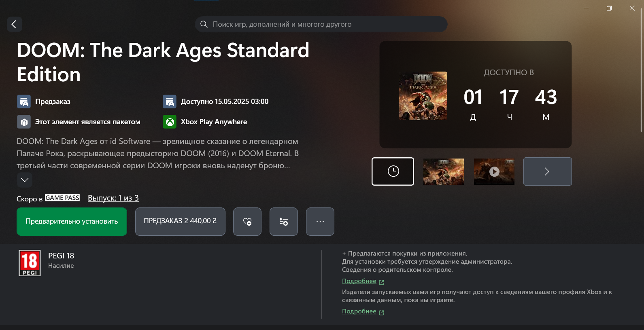
Task: Focus the game search field
Action: click(x=321, y=24)
